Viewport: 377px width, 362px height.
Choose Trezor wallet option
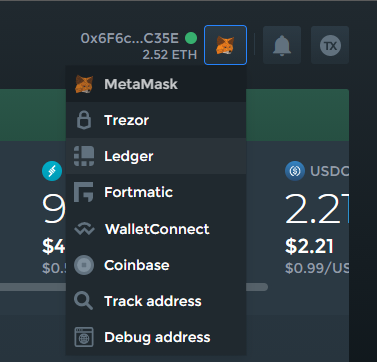[156, 120]
